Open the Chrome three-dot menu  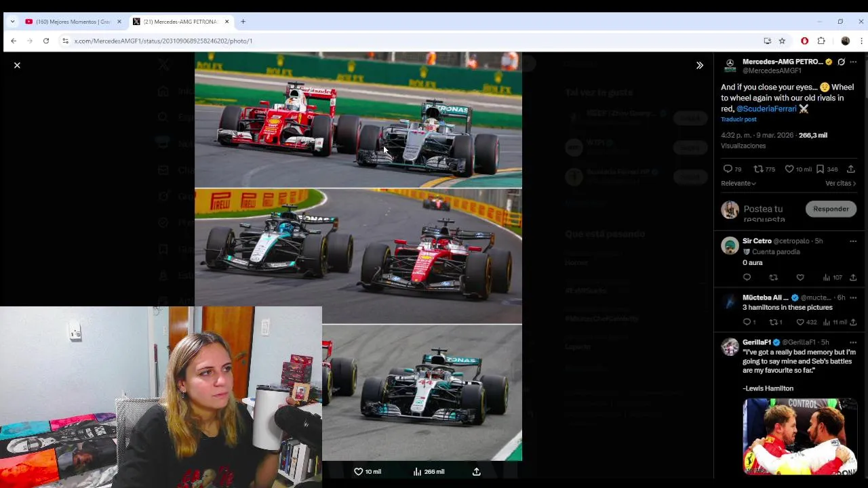pos(861,41)
